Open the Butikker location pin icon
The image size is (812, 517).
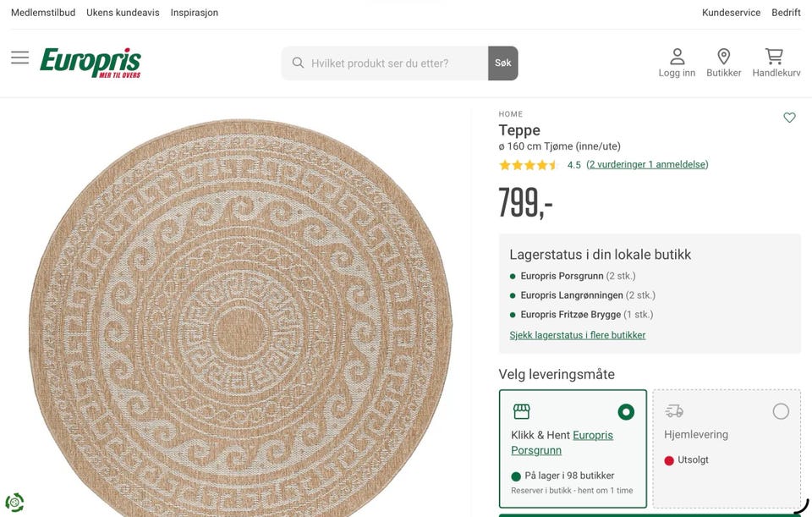723,57
